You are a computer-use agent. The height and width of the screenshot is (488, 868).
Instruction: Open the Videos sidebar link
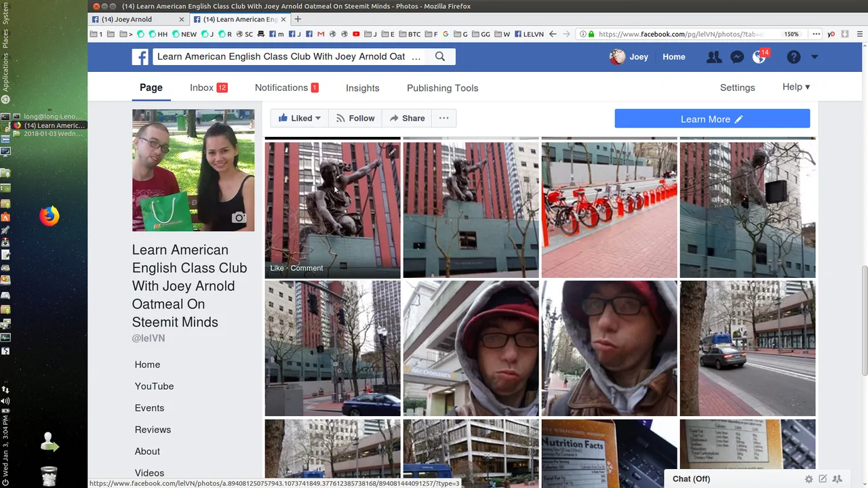pos(149,473)
